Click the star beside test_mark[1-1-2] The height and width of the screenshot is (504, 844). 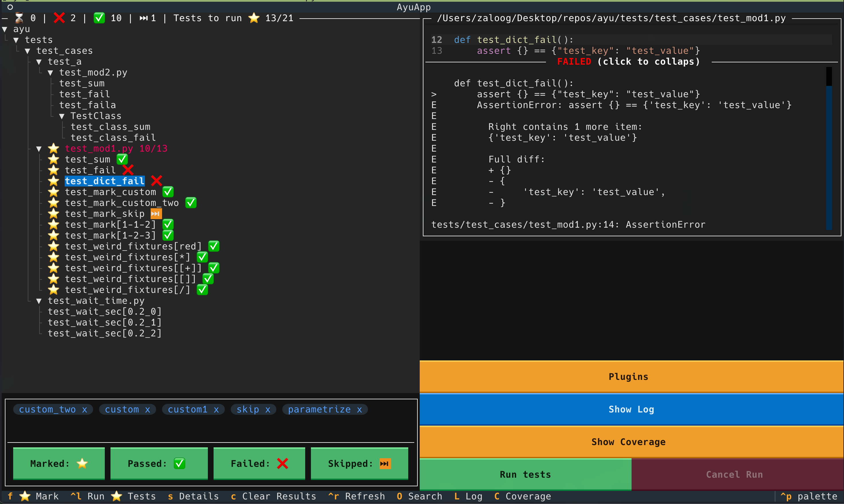53,225
